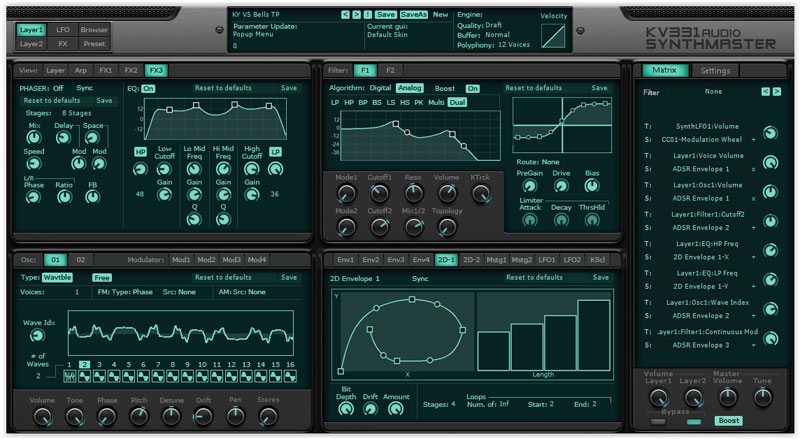Select waveform slot 2 in oscillator
Viewport: 800px width, 439px height.
(x=85, y=366)
